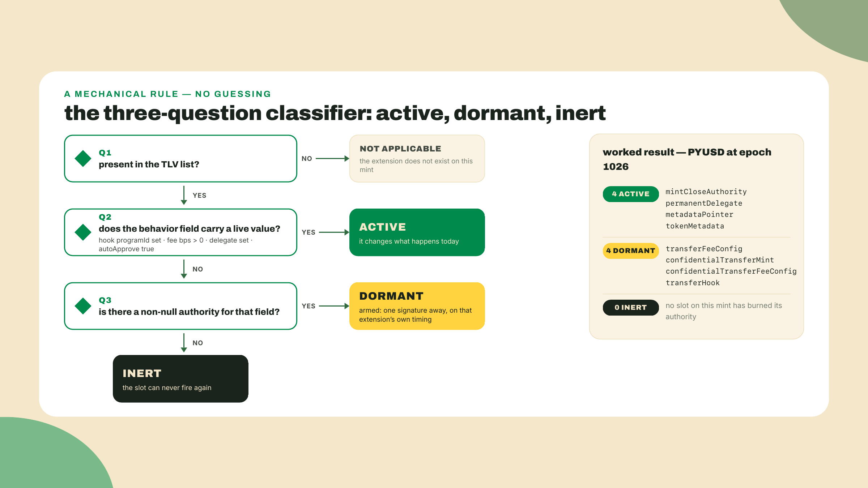Select the text 'tokenMetadata'

point(695,226)
